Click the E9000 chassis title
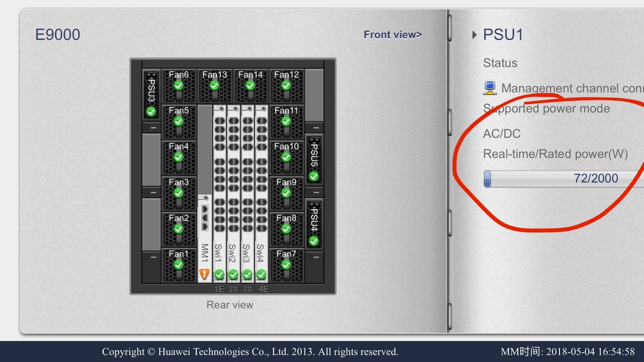 pyautogui.click(x=57, y=35)
